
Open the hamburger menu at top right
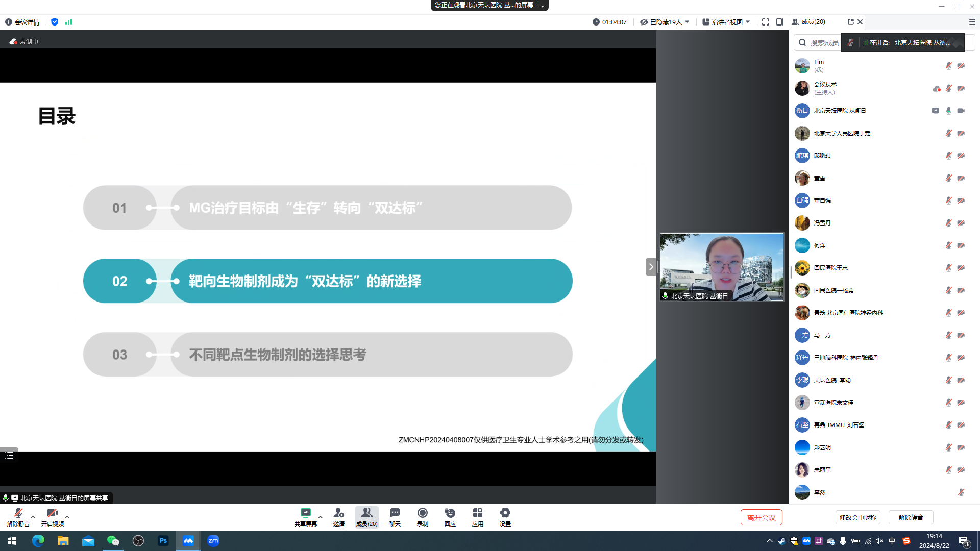(971, 22)
